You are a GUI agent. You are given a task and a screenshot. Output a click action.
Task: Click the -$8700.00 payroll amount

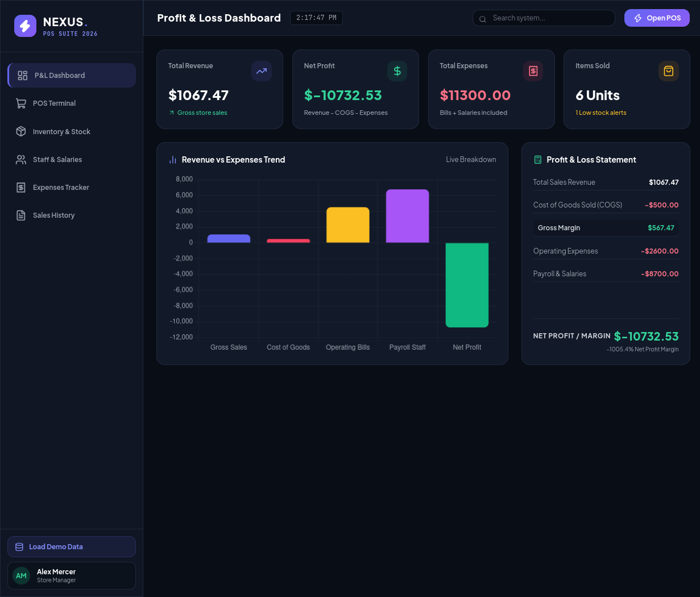(x=660, y=274)
